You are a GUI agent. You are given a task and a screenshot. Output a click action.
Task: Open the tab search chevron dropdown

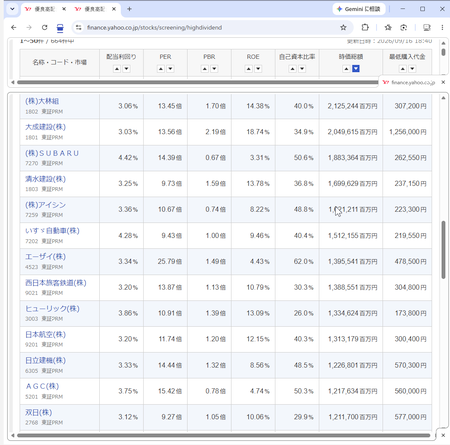click(x=12, y=9)
